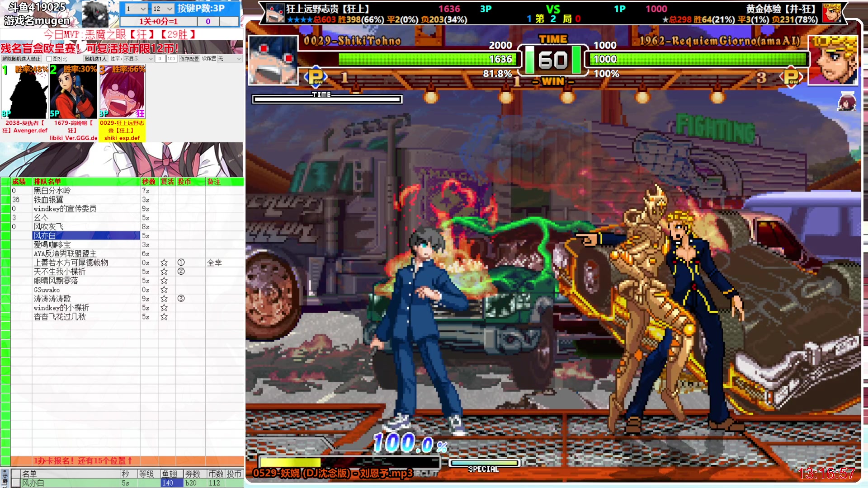Image resolution: width=868 pixels, height=488 pixels.
Task: Select queue row 黑白分水岭
Action: [86, 191]
